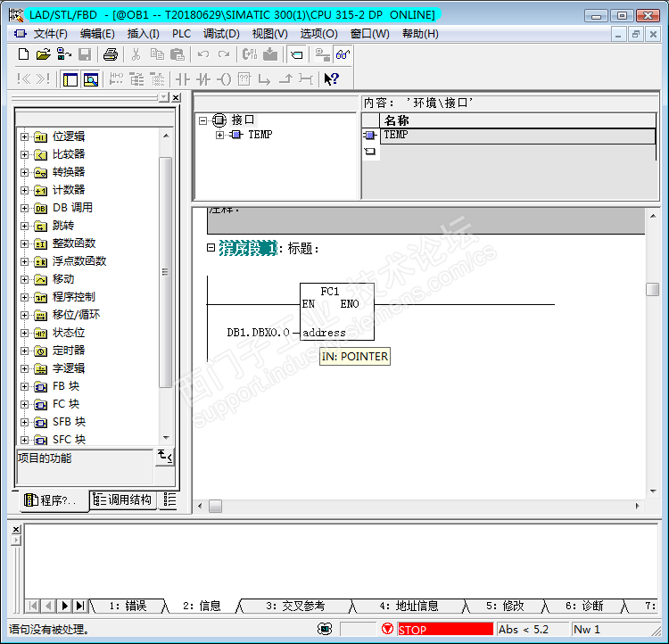The width and height of the screenshot is (669, 644).
Task: Undo the last action via toolbar arrow
Action: (x=203, y=54)
